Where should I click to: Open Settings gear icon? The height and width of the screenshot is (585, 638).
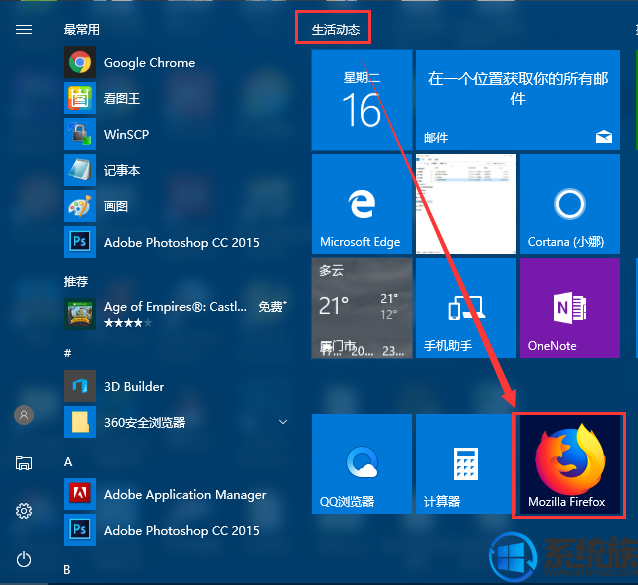click(24, 511)
